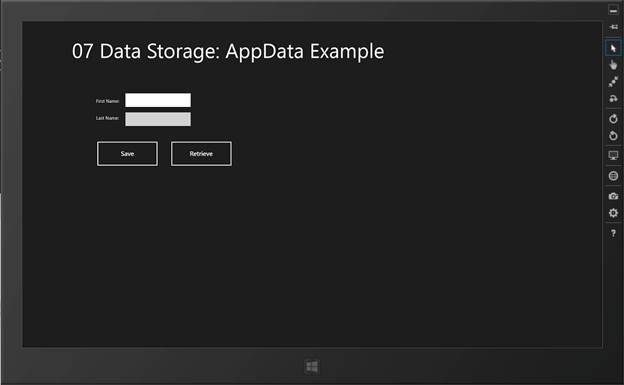
Task: Tap the Windows logo button on the bezel
Action: (x=312, y=367)
